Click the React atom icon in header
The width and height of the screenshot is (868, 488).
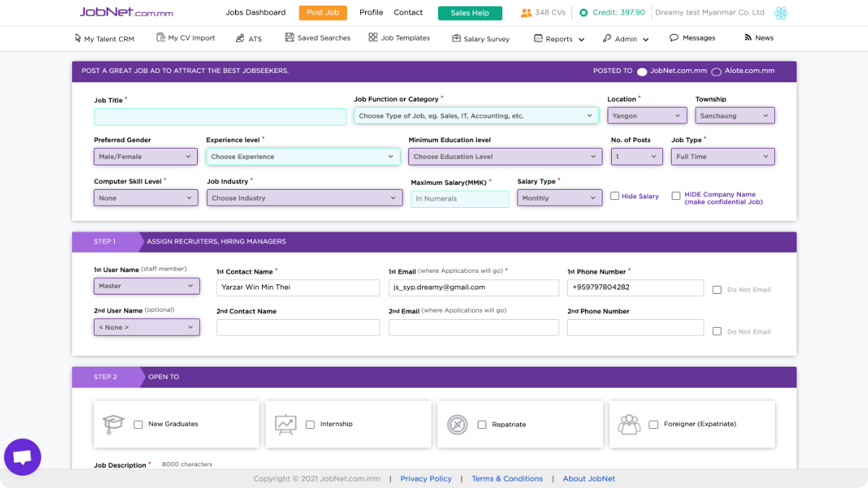pos(780,13)
